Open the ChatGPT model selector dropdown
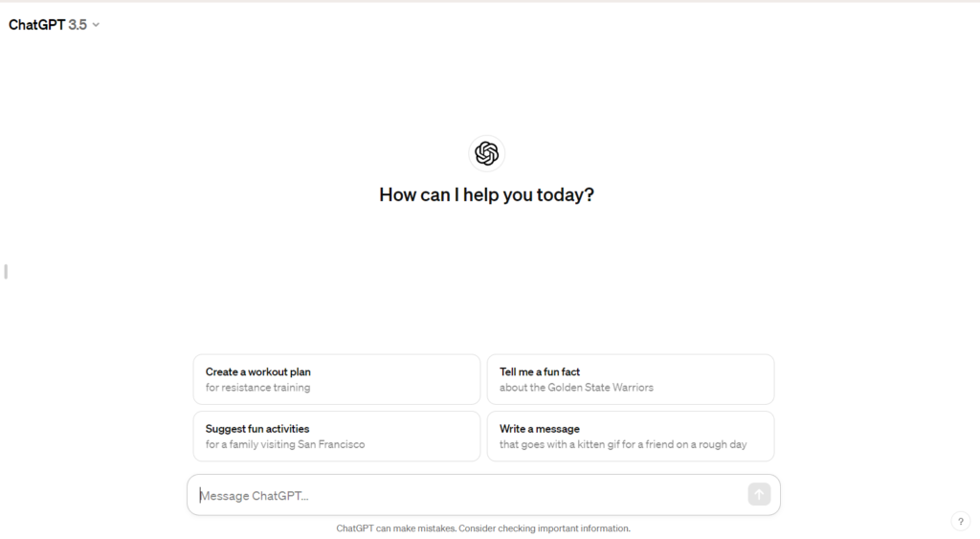This screenshot has width=980, height=539. 54,25
